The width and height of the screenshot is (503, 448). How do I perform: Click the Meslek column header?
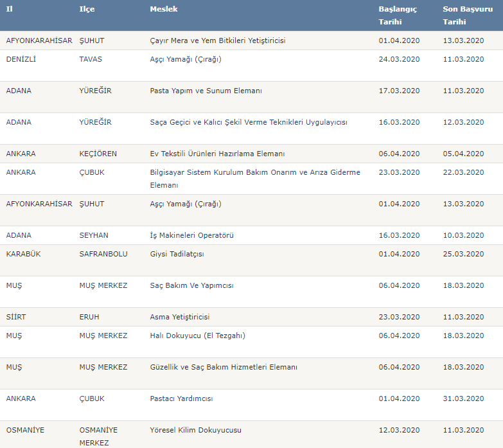coord(164,9)
